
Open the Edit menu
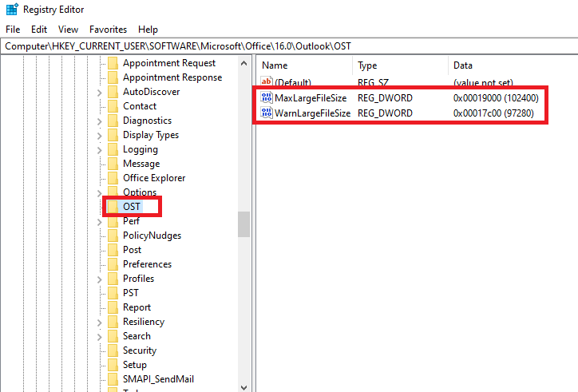(x=39, y=30)
